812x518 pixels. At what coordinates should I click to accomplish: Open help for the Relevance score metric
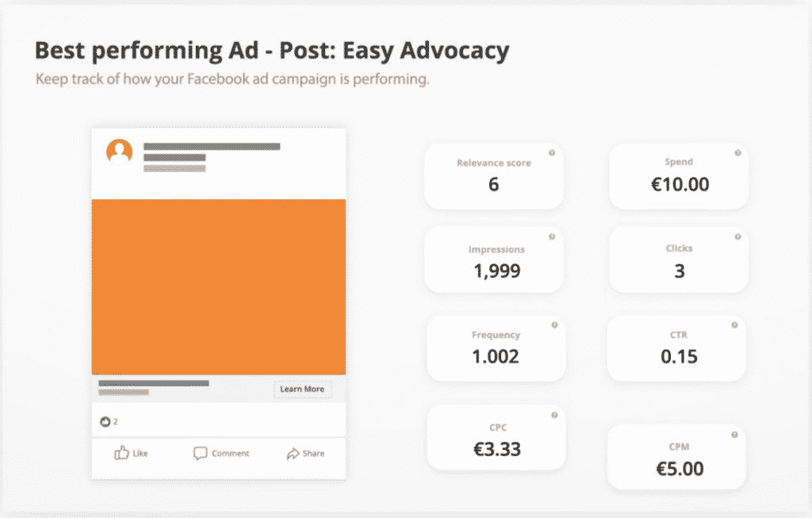pyautogui.click(x=553, y=150)
